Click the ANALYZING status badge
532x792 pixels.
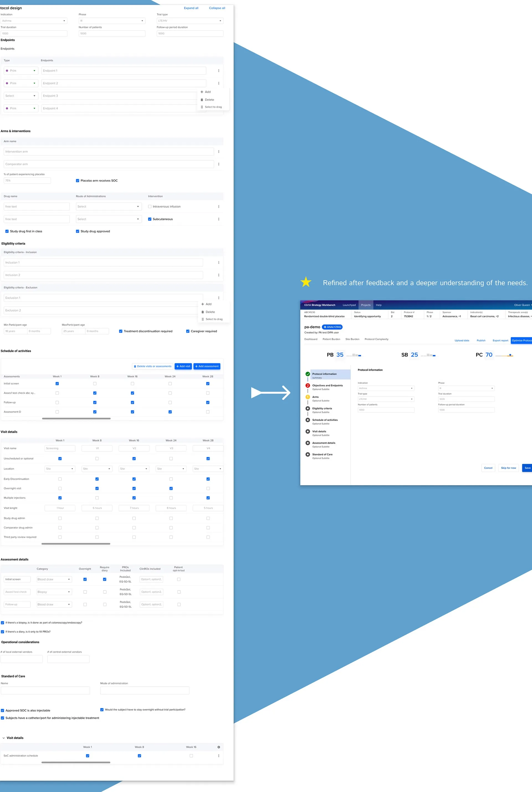click(332, 327)
